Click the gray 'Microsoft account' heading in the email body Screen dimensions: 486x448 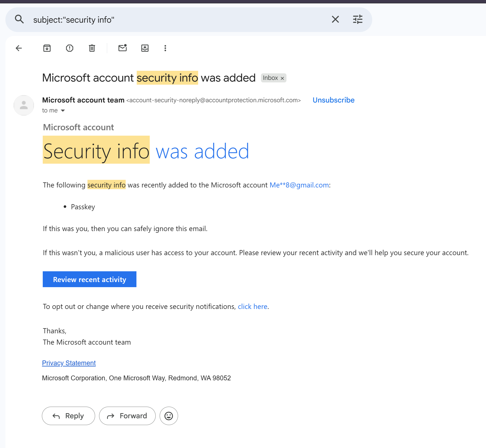click(x=78, y=127)
